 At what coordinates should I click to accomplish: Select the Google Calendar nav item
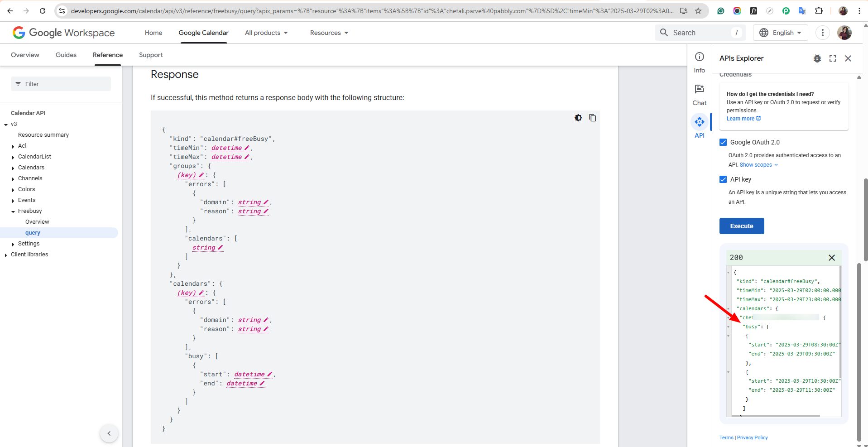204,33
